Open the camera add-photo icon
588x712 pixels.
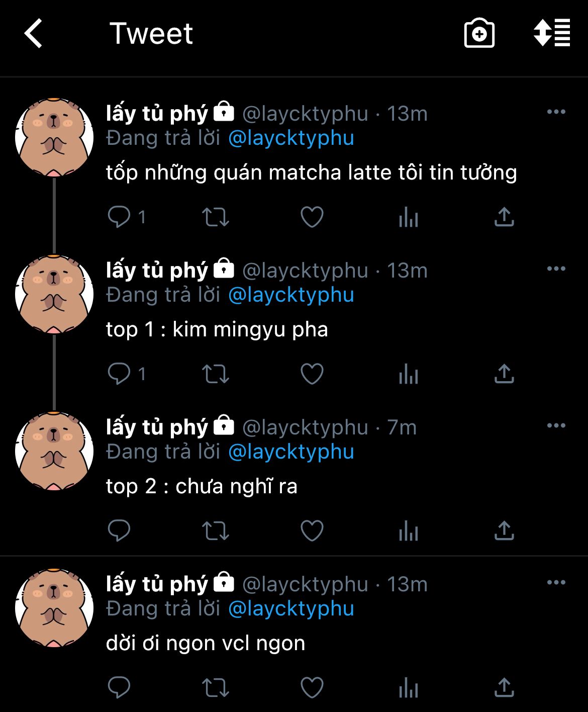(x=479, y=34)
